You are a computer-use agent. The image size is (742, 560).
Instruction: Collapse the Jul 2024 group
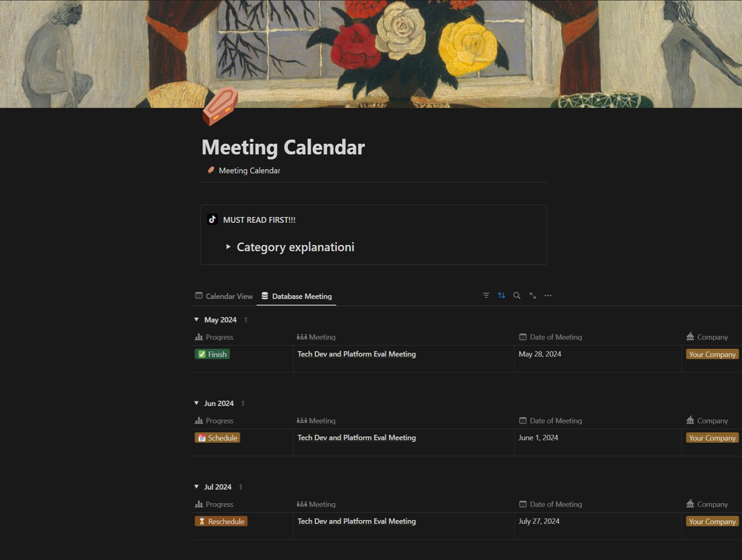(x=196, y=487)
